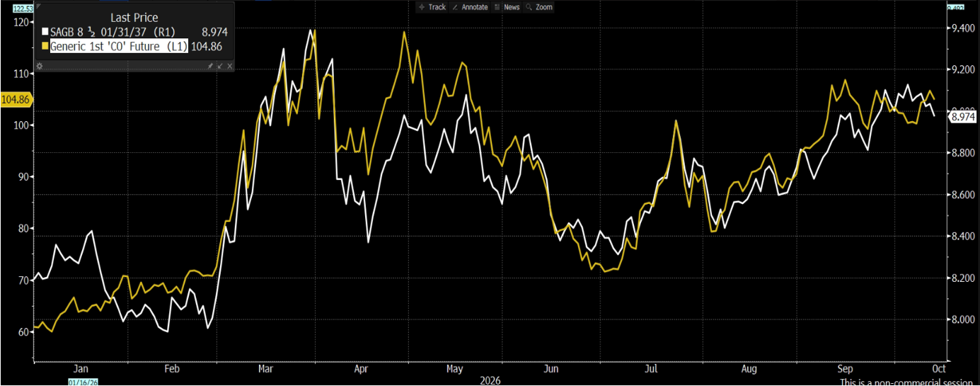Click the 9.400 right axis label
980x386 pixels.
pyautogui.click(x=963, y=28)
